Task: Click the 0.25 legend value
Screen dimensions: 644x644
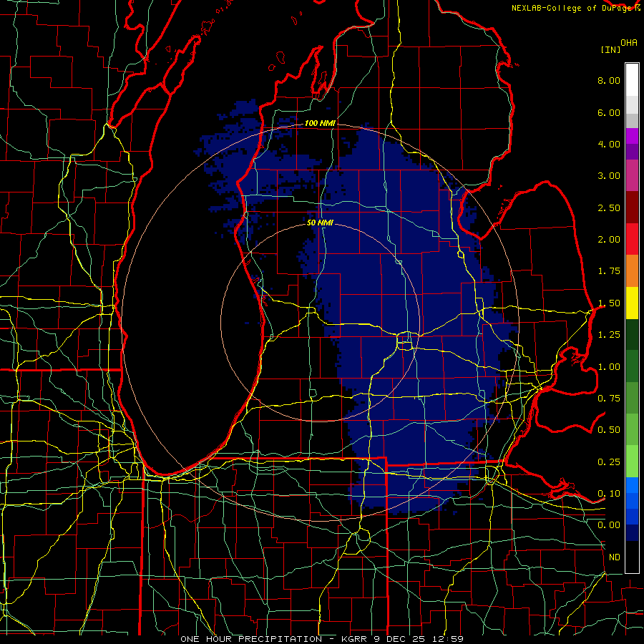Action: (x=609, y=462)
